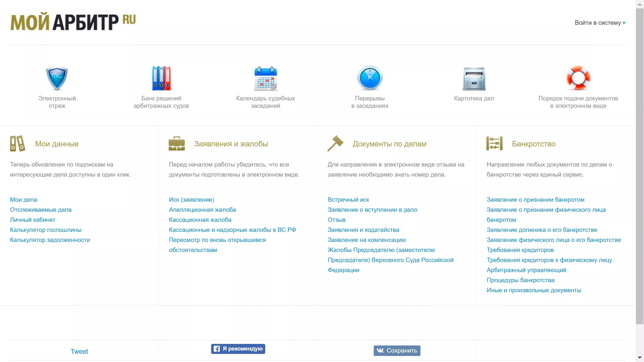This screenshot has height=362, width=644.
Task: Click the Перерывы в заседаниях clock icon
Action: [x=370, y=78]
